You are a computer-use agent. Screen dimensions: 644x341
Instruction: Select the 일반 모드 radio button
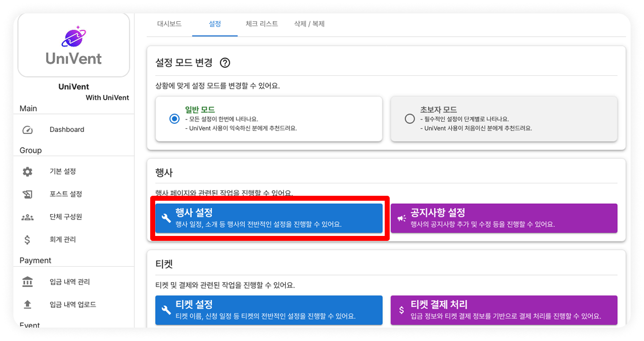point(174,119)
